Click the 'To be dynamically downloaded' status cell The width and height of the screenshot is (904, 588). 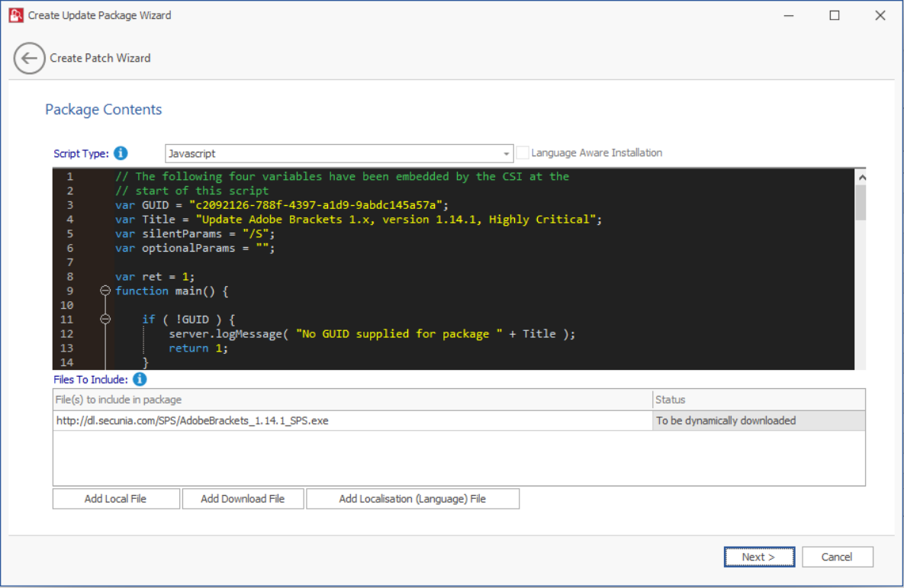(759, 421)
